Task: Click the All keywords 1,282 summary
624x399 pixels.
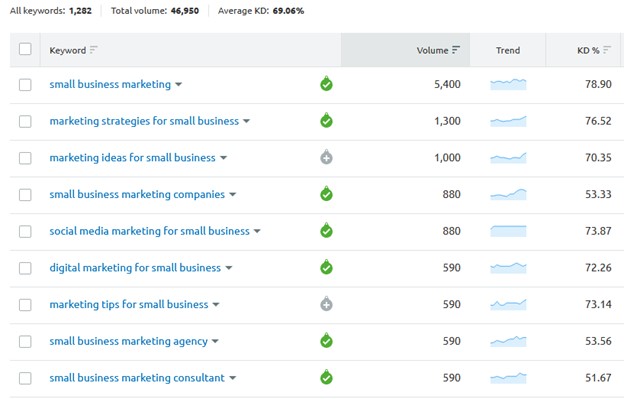Action: pyautogui.click(x=51, y=11)
